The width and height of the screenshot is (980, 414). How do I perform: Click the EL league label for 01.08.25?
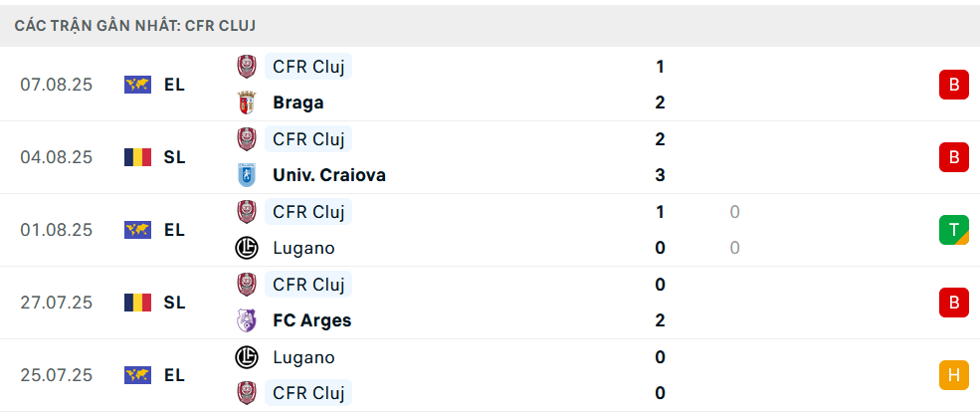(x=175, y=230)
